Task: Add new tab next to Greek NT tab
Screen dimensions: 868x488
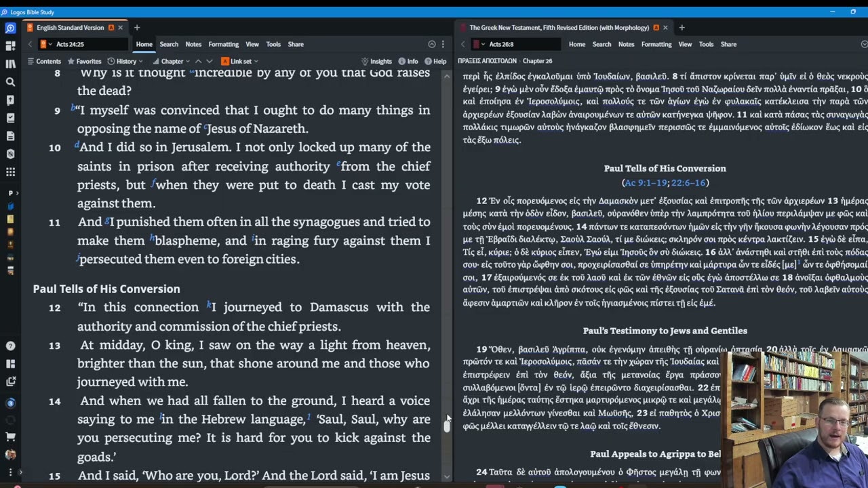Action: [682, 28]
